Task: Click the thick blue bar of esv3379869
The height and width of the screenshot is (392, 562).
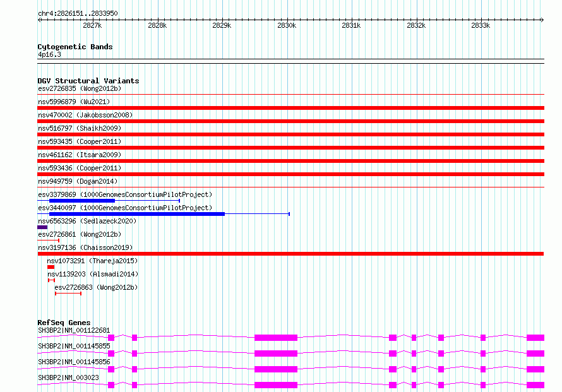Action: (x=82, y=201)
